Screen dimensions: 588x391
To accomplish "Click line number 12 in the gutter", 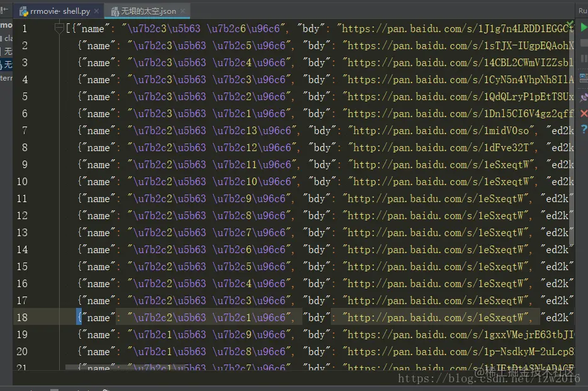I will click(x=22, y=215).
